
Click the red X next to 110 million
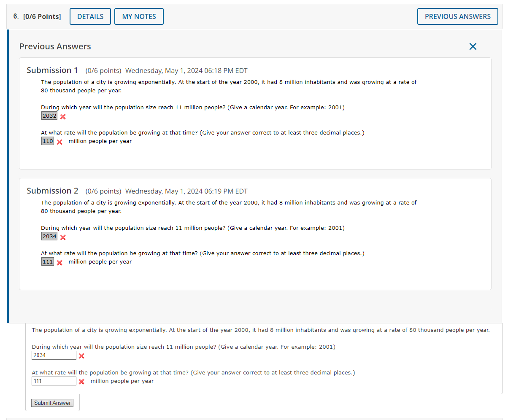pyautogui.click(x=59, y=143)
